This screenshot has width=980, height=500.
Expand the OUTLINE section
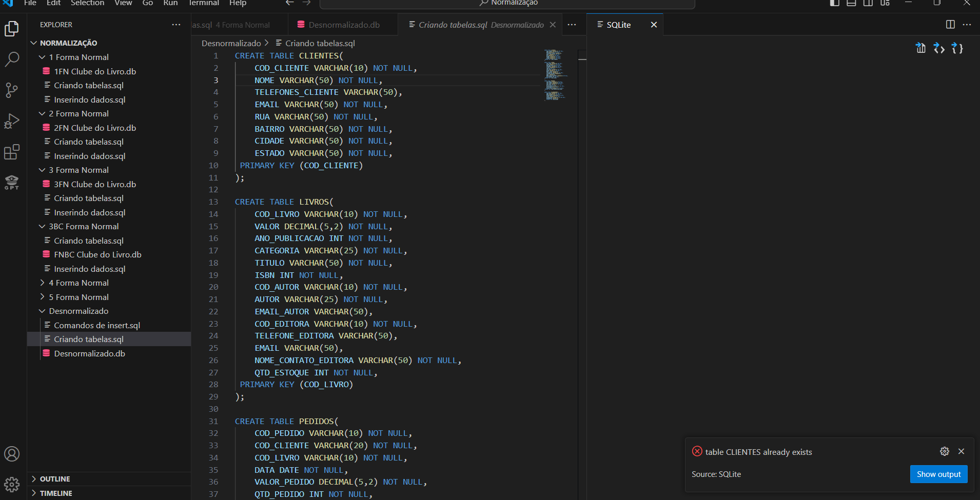[109, 479]
